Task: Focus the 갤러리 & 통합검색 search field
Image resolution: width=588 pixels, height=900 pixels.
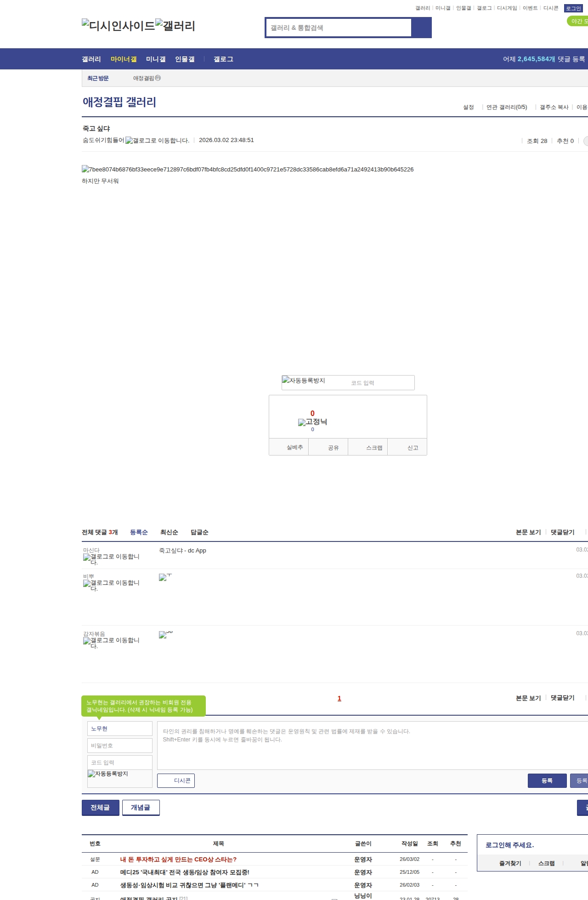Action: pos(339,28)
